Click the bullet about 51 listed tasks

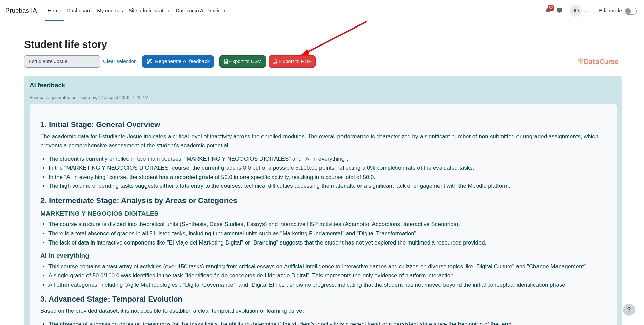233,233
